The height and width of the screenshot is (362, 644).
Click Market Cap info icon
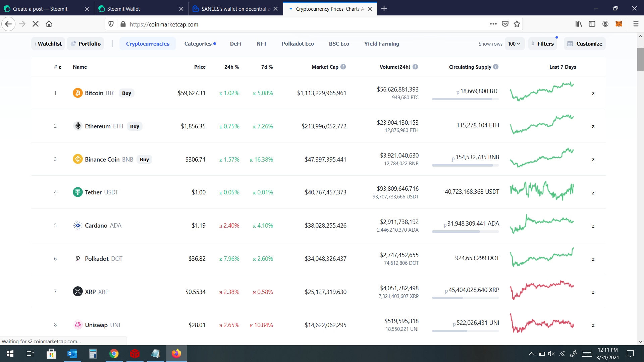(343, 67)
